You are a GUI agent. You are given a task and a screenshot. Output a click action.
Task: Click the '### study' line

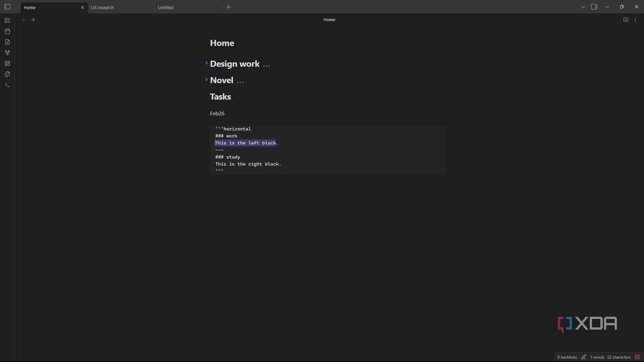click(228, 157)
